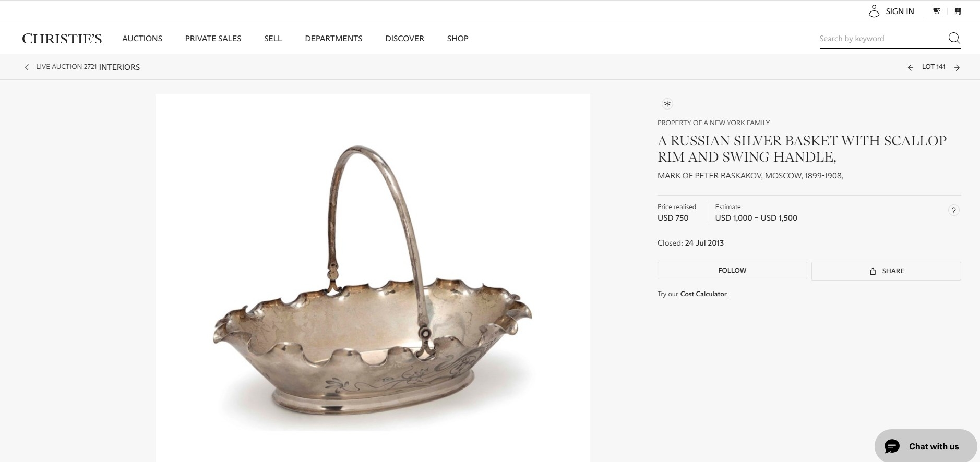Viewport: 980px width, 462px height.
Task: Click the Follow button
Action: coord(732,271)
